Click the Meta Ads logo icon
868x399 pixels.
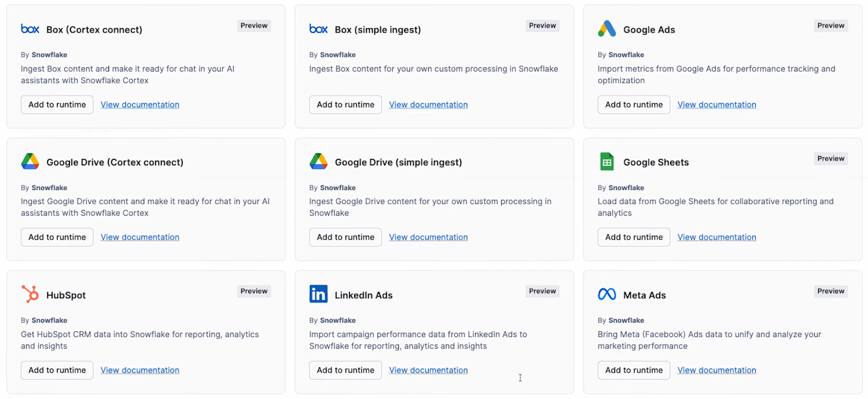[x=607, y=294]
